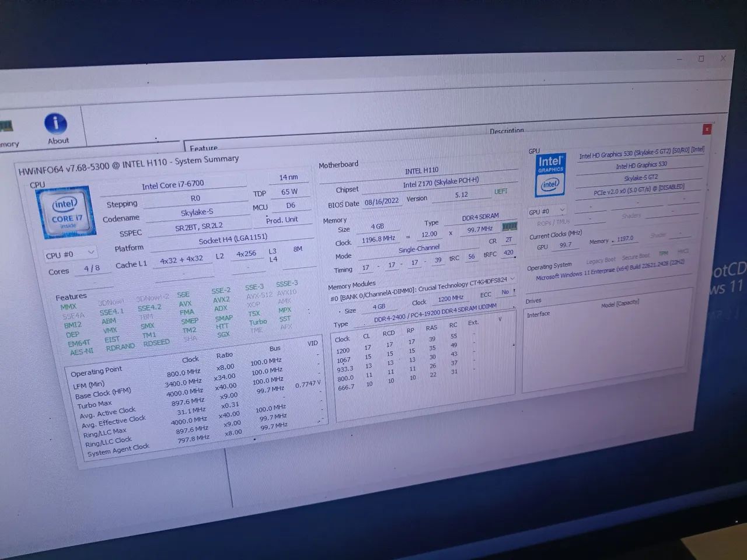Click the UEFI indicator label

point(501,191)
